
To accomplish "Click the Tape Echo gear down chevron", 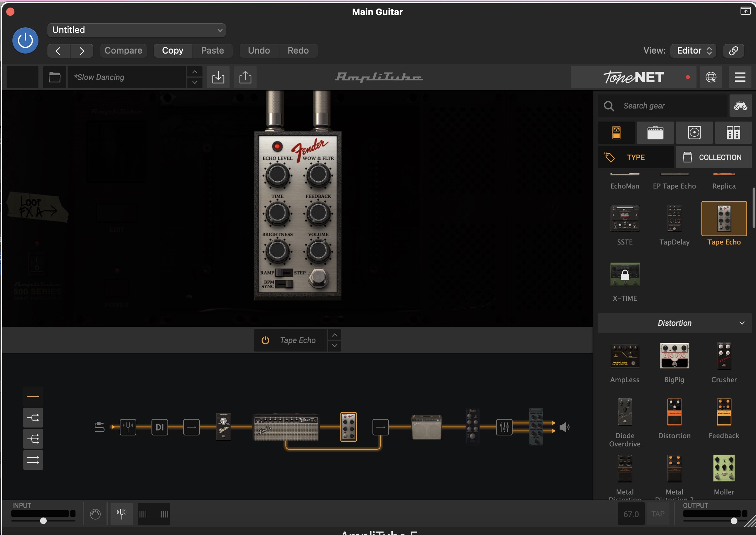I will (334, 346).
